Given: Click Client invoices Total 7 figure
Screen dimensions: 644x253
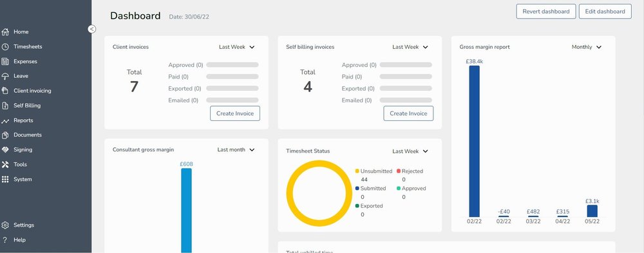Looking at the screenshot, I should (135, 87).
